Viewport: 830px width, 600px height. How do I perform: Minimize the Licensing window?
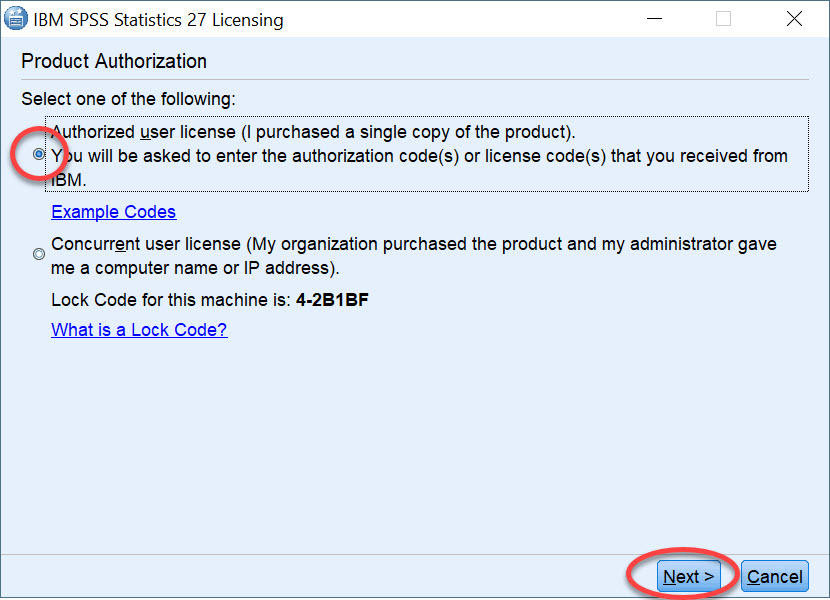[x=654, y=19]
